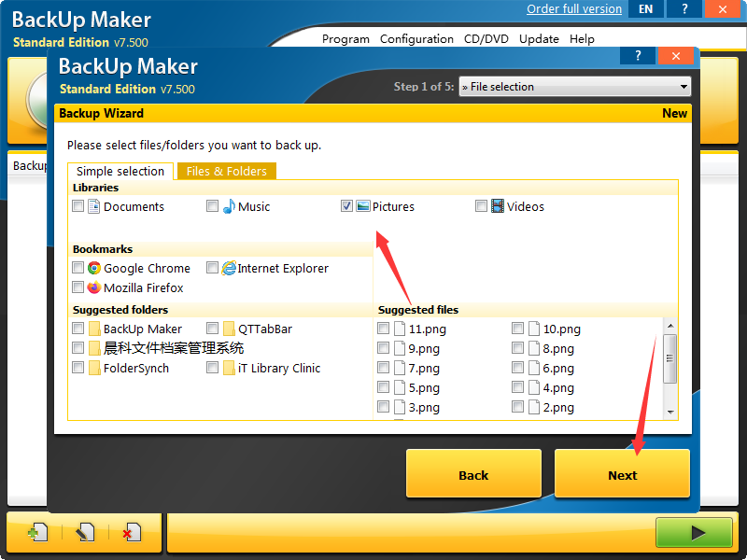
Task: Enable the Music library checkbox
Action: [213, 206]
